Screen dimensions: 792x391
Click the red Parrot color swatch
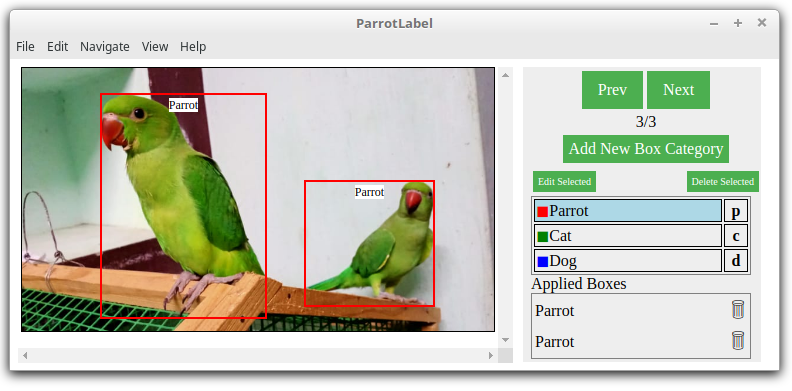coord(542,211)
